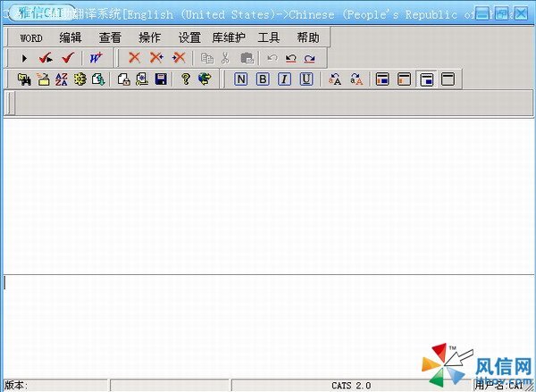The height and width of the screenshot is (392, 536).
Task: Select layout with orange pane only
Action: [404, 79]
